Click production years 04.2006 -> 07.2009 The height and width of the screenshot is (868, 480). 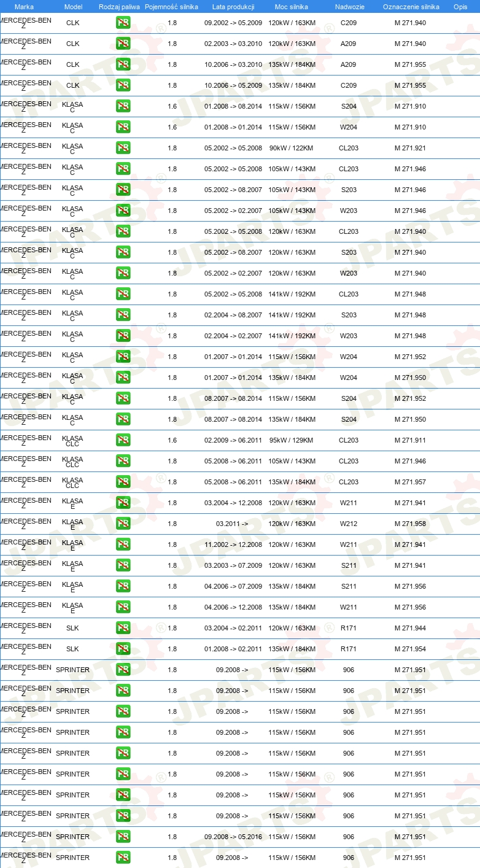coord(233,587)
